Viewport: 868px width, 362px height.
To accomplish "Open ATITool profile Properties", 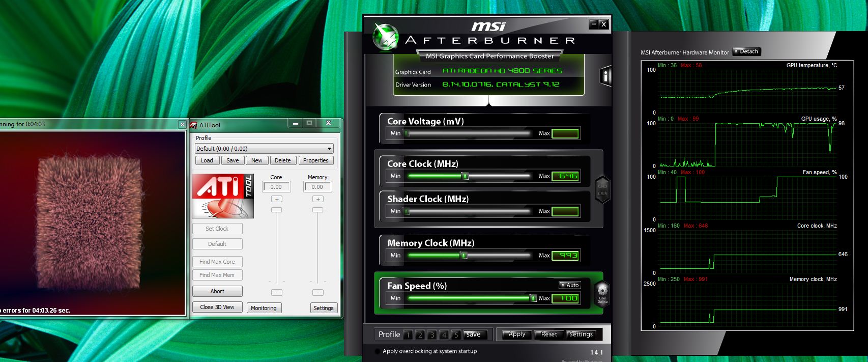I will (316, 160).
